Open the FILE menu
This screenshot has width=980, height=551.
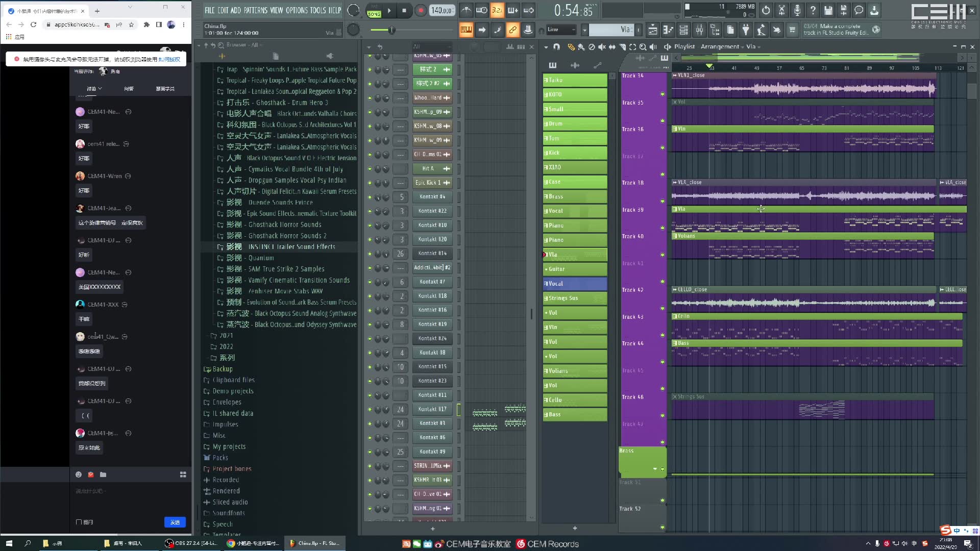pos(210,10)
